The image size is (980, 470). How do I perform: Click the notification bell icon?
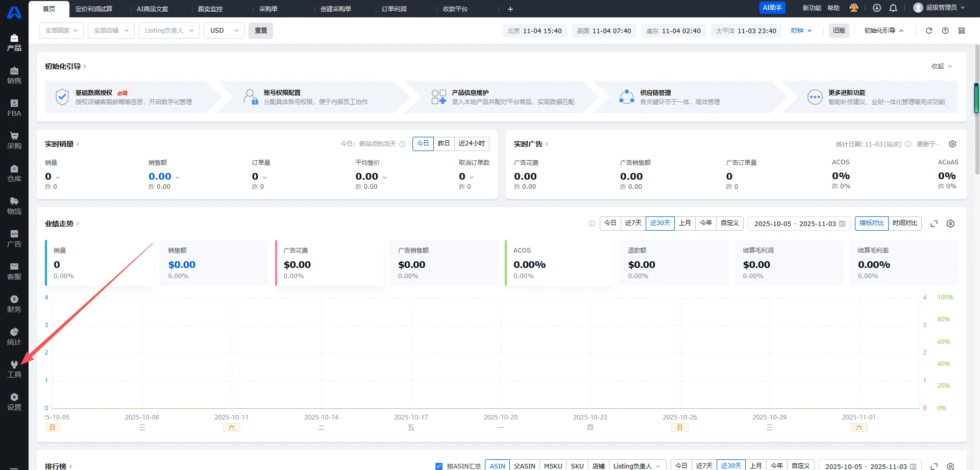893,8
